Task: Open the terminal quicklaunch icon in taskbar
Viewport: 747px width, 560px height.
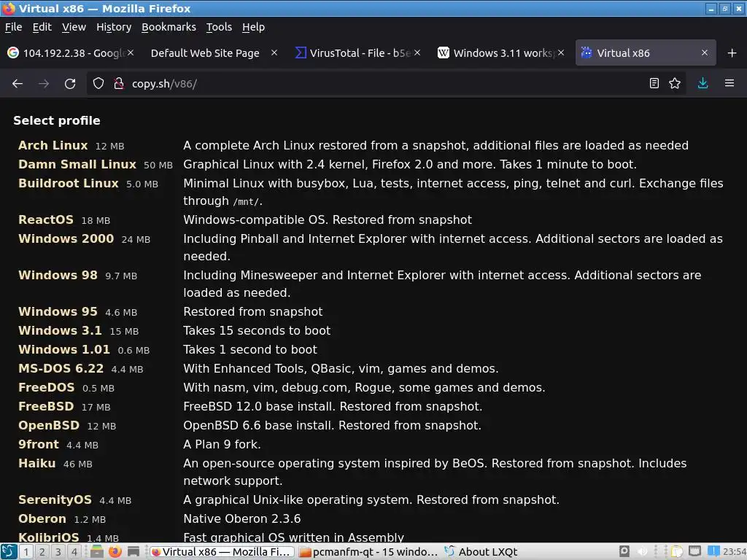Action: (133, 551)
